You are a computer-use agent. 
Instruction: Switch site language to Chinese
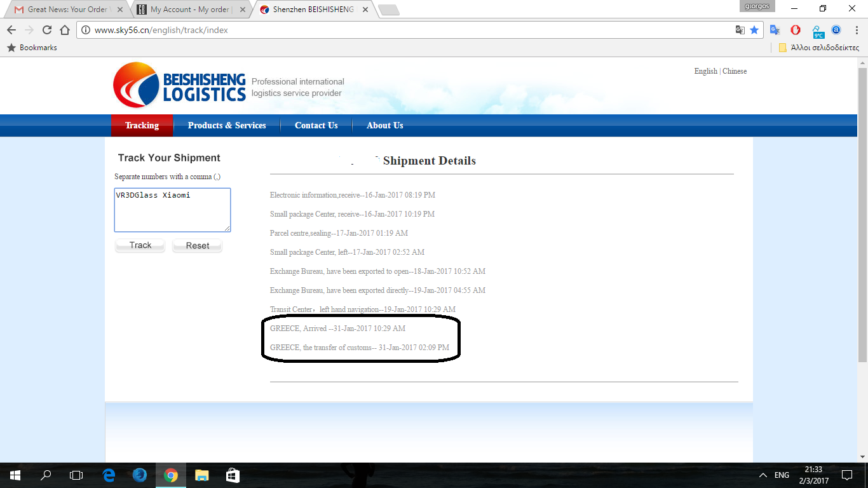tap(735, 71)
